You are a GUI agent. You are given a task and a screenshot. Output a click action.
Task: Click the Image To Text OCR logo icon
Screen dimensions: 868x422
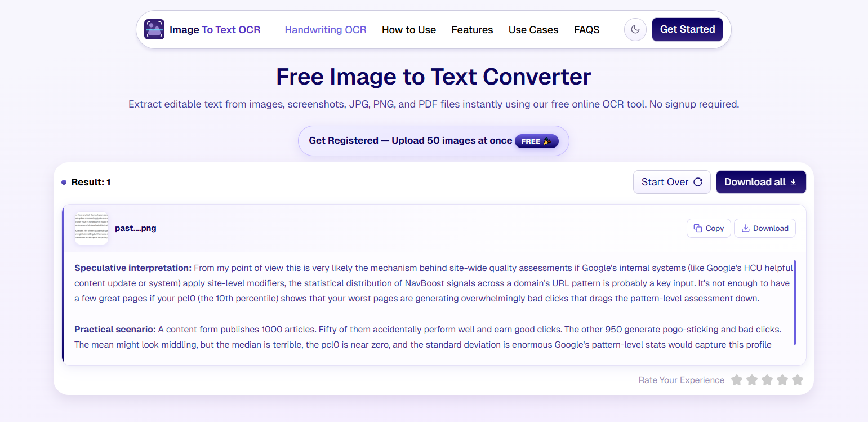pyautogui.click(x=154, y=29)
